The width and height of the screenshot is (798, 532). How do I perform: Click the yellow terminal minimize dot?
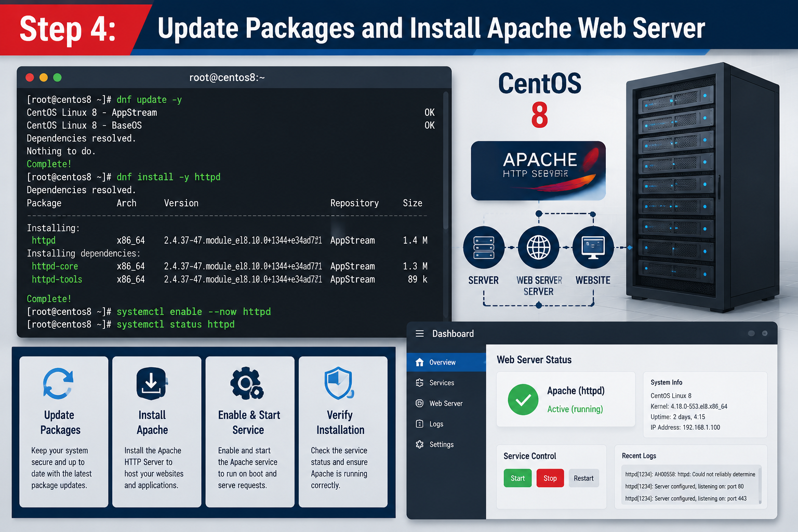[x=44, y=77]
